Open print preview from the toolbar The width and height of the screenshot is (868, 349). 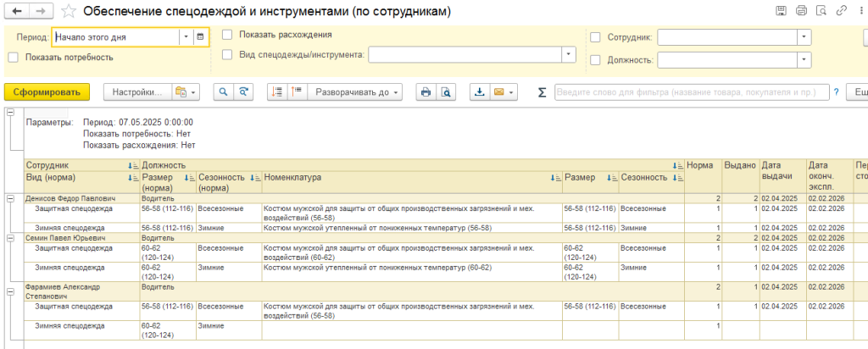tap(444, 92)
